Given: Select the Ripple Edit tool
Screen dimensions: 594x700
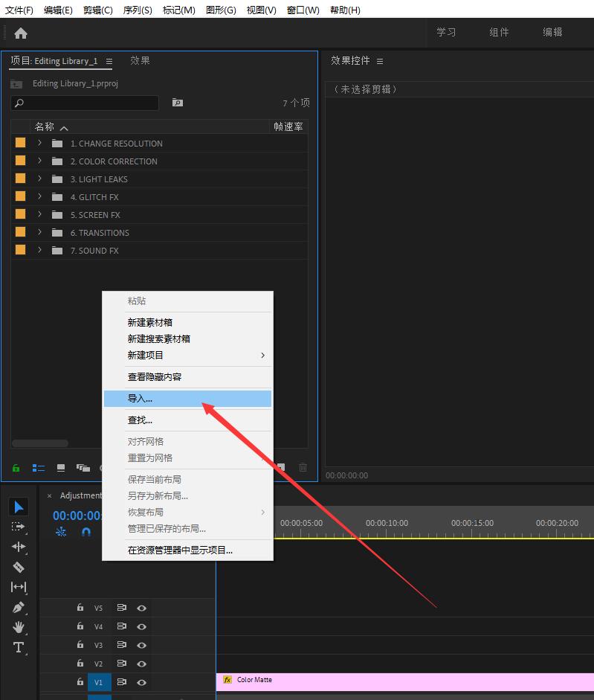Looking at the screenshot, I should click(19, 547).
